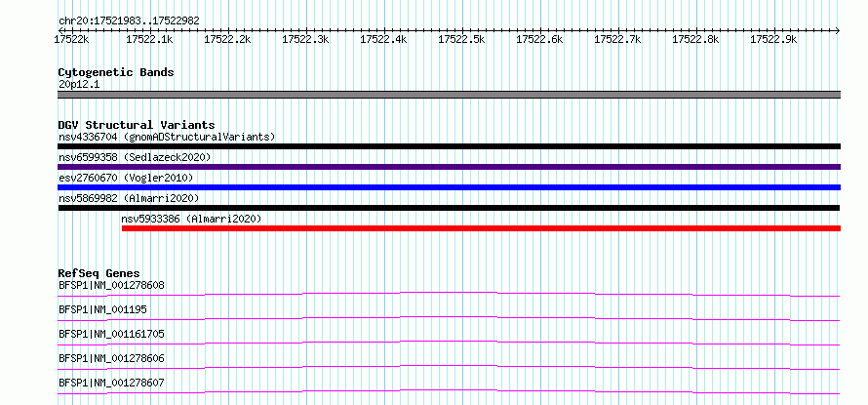868x405 pixels.
Task: Open the esv2760670 (Vogler2010) label
Action: pos(126,178)
